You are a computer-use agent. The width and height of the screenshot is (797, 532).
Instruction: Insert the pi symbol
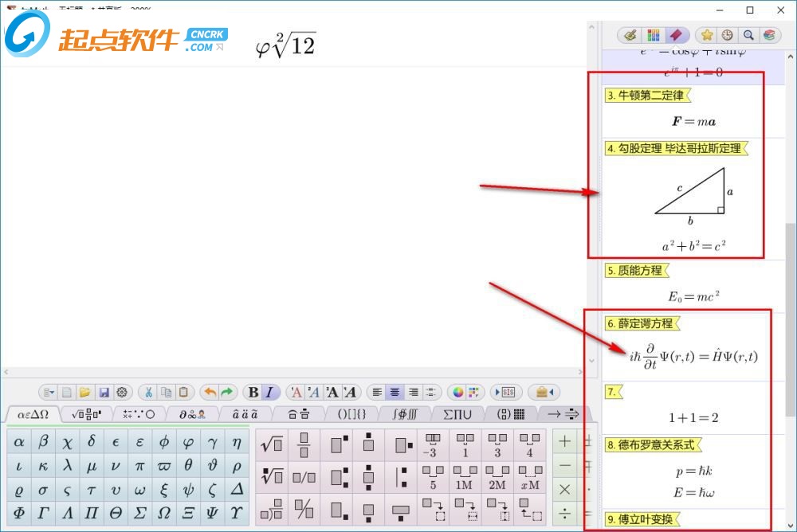point(139,465)
